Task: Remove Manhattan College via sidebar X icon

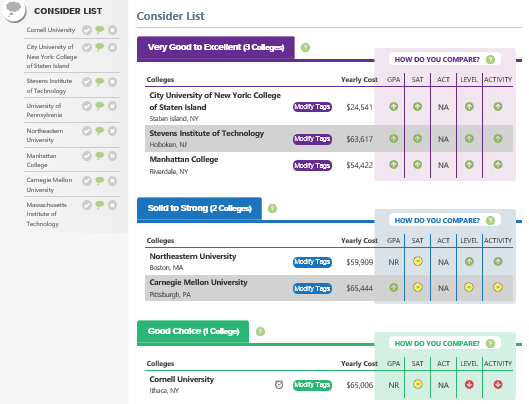Action: click(112, 156)
